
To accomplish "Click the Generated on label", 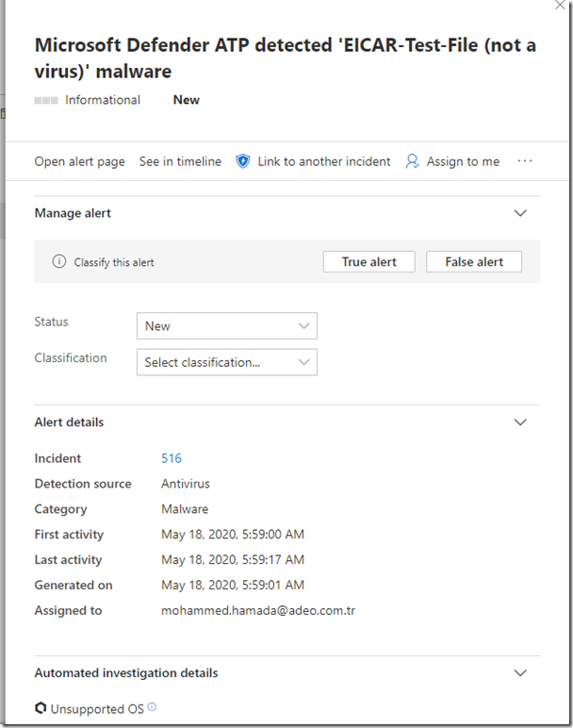I will [74, 585].
